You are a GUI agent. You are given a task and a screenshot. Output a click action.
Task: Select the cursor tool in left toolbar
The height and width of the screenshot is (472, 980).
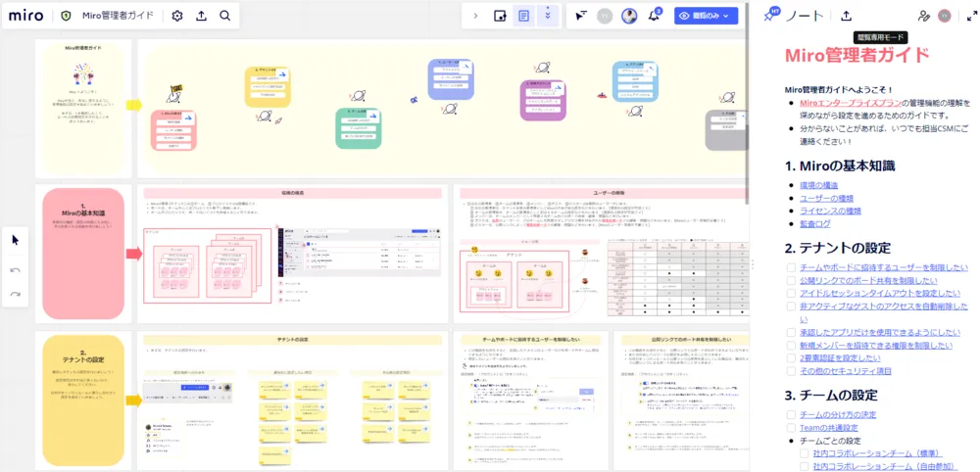[x=16, y=239]
